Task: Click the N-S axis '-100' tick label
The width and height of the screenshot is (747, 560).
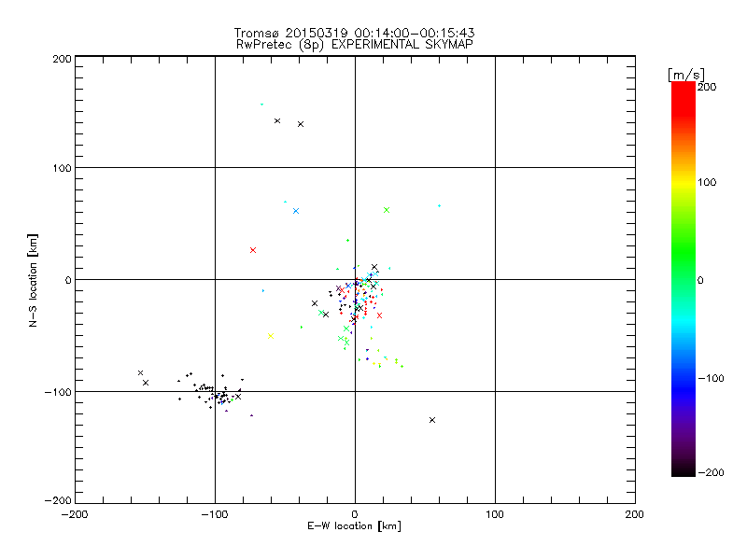Action: 59,392
